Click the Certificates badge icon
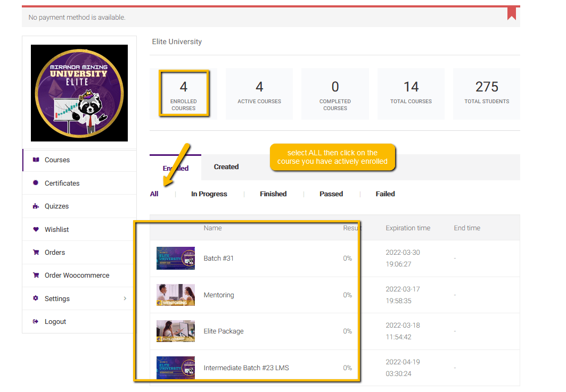The height and width of the screenshot is (392, 566). pos(36,183)
